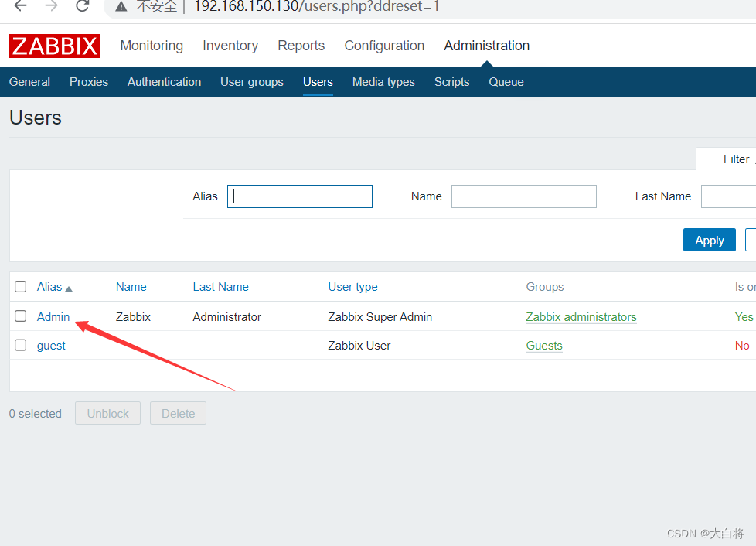Reload the page with refresh icon
The height and width of the screenshot is (546, 756).
(83, 5)
